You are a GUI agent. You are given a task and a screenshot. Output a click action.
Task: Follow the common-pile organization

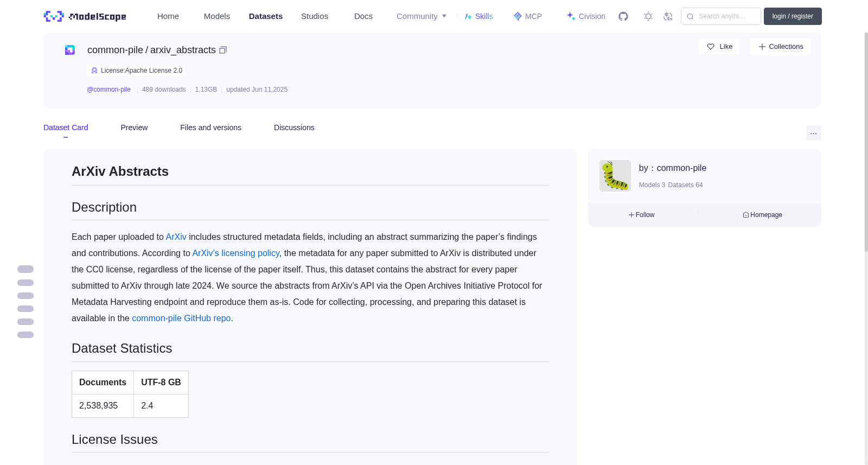(642, 215)
